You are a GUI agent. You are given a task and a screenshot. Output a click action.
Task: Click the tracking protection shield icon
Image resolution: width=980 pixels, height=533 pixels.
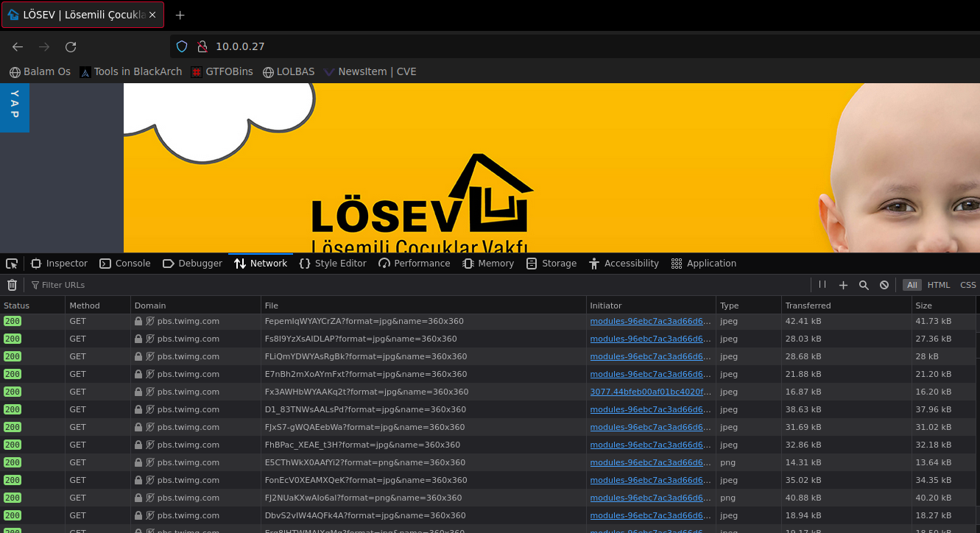click(x=182, y=46)
